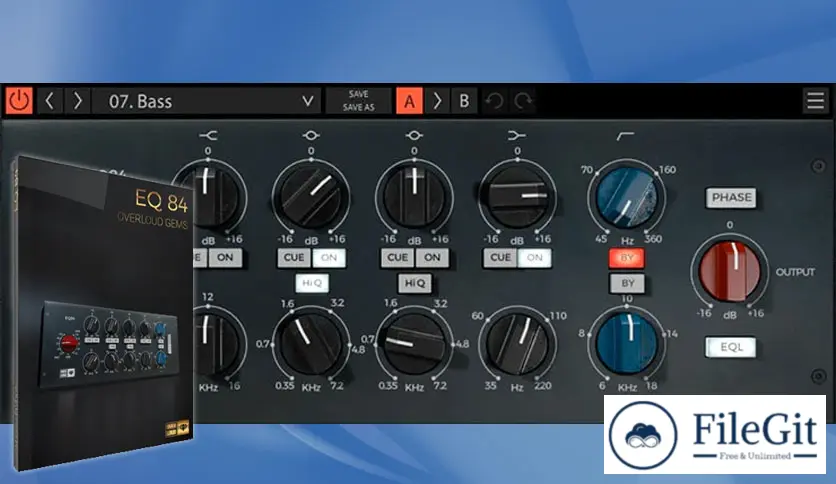836x484 pixels.
Task: Enable Hi Q on second band
Action: [x=312, y=283]
